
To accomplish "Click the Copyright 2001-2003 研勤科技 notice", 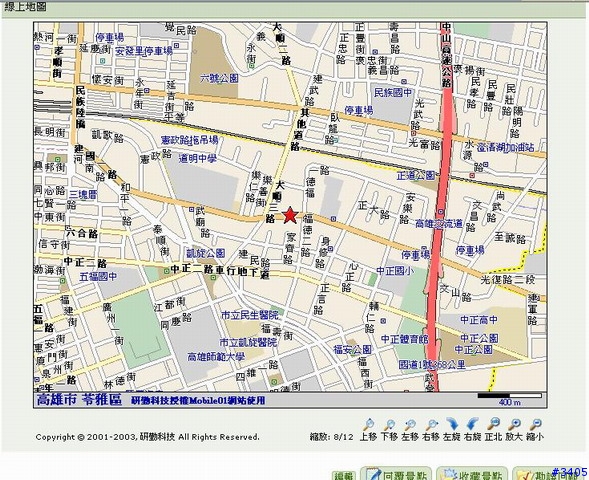I will (147, 437).
